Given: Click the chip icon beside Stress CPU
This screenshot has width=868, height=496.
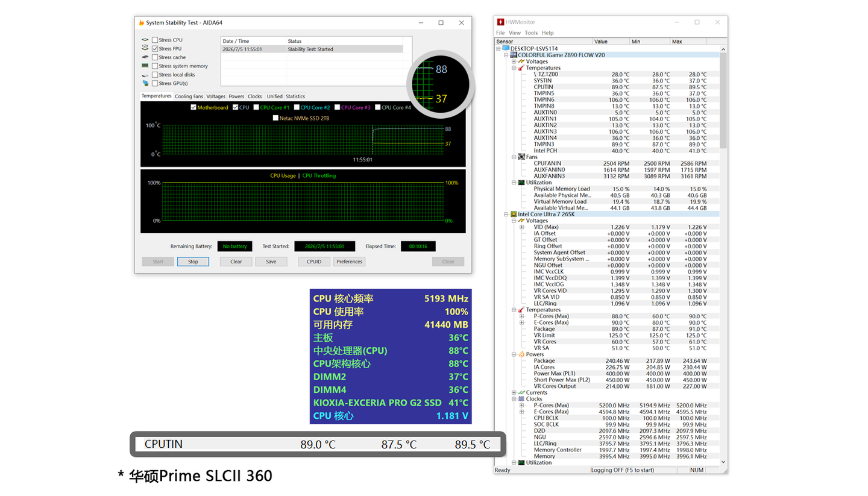Looking at the screenshot, I should 145,40.
